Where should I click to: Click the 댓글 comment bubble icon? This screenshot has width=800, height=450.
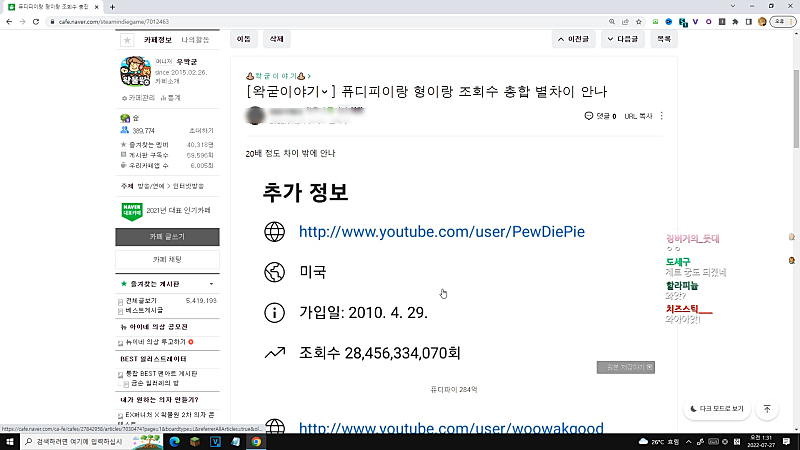(589, 116)
